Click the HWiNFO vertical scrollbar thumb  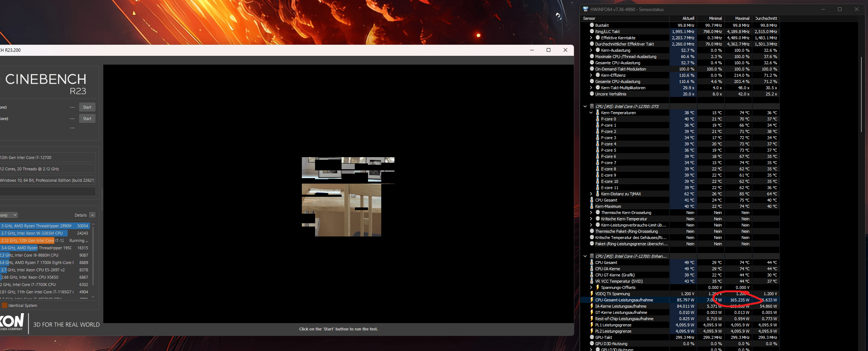(x=861, y=94)
